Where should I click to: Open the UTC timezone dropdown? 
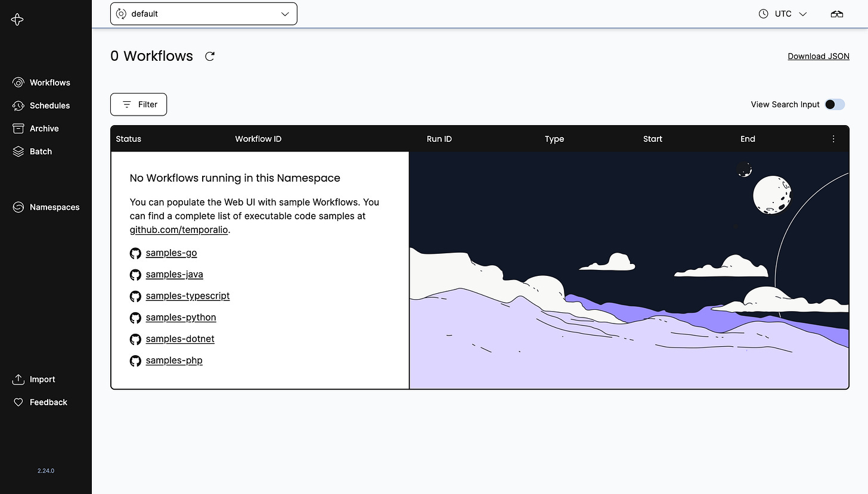tap(783, 13)
